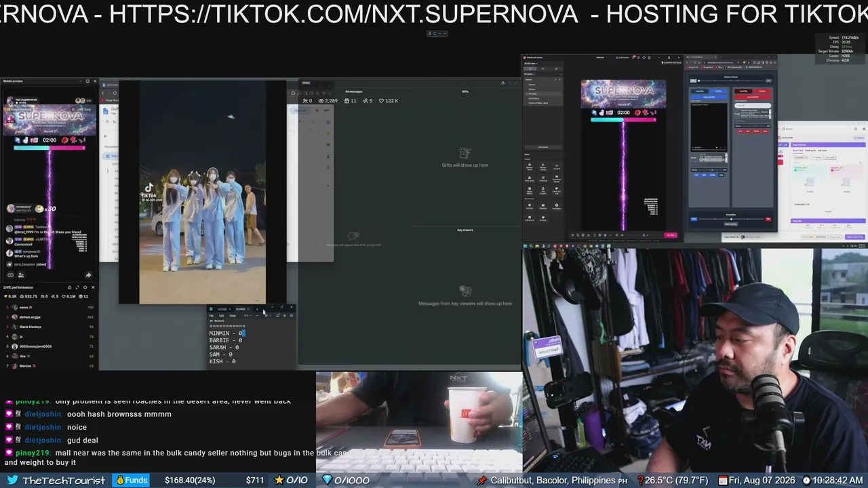Screen dimensions: 868x488
Task: Click the link icon in Mobile preview
Action: pos(10,275)
